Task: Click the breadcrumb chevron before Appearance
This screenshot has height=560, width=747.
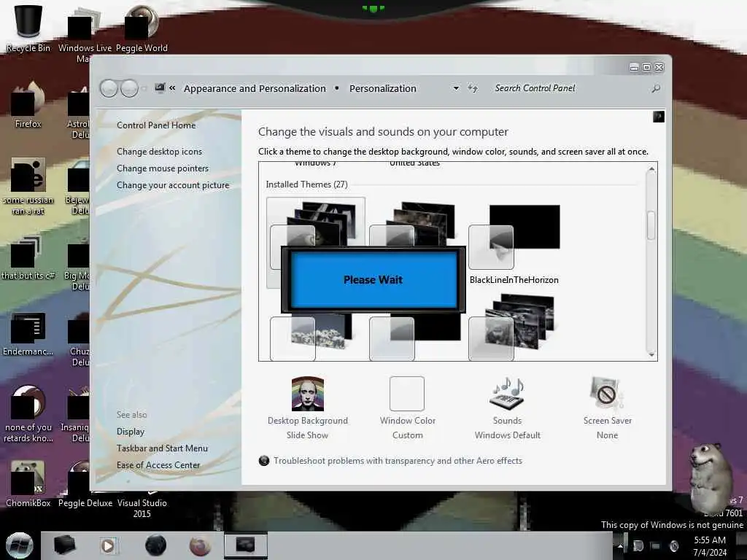Action: point(172,88)
